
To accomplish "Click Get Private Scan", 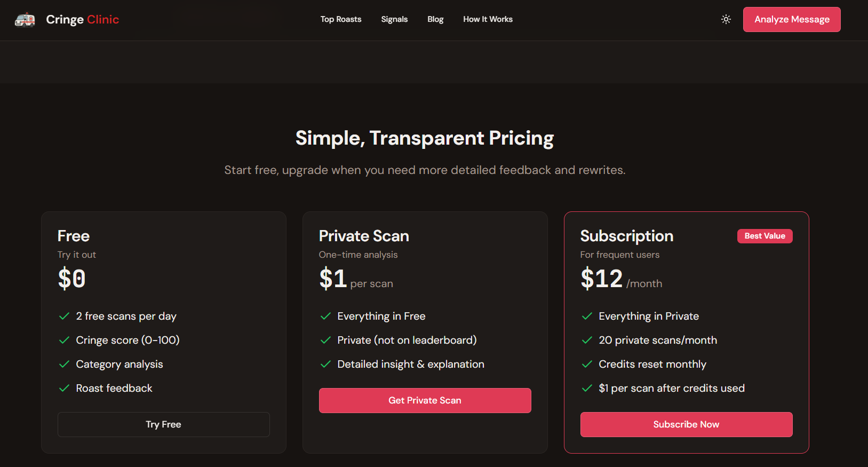I will click(x=425, y=400).
